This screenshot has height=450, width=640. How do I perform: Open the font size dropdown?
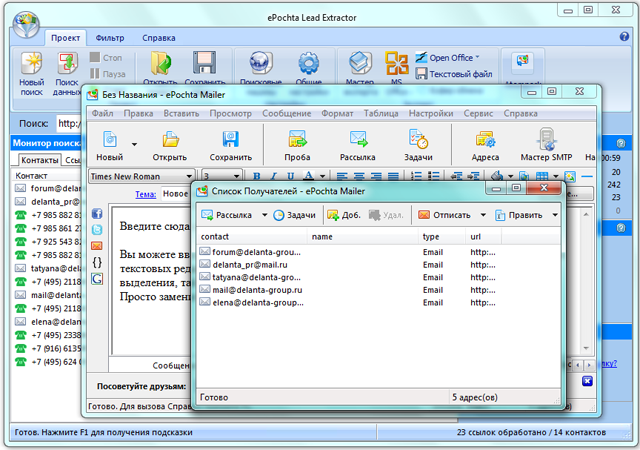tap(236, 176)
